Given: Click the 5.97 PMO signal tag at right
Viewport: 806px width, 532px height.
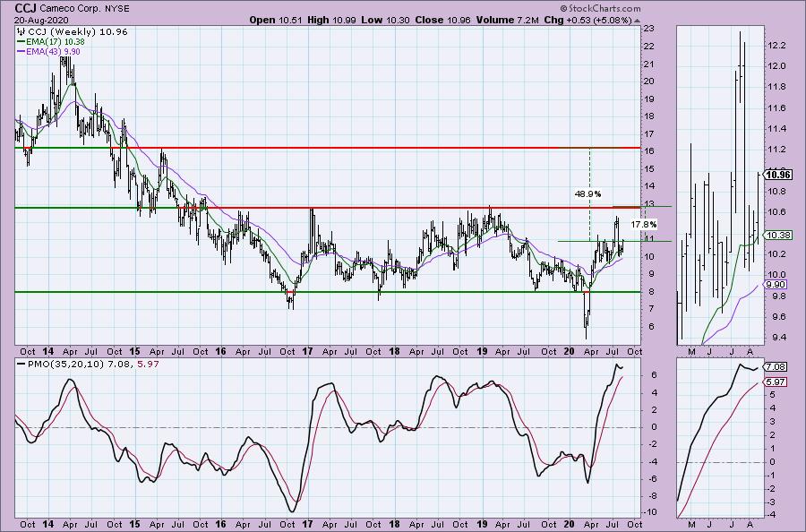Looking at the screenshot, I should (776, 382).
